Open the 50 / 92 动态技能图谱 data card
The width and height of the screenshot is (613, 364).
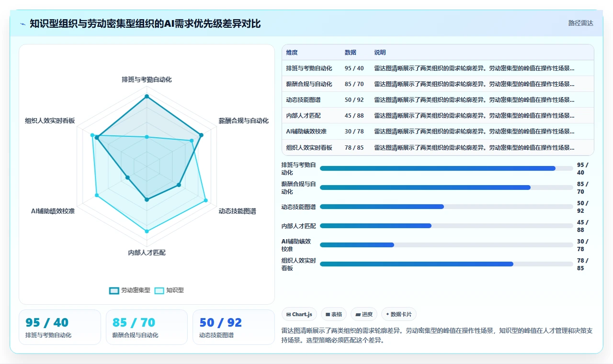coord(234,327)
